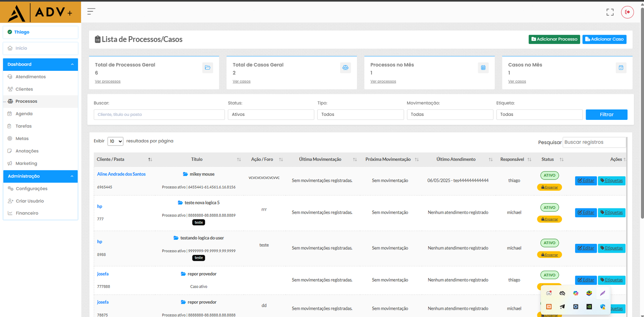This screenshot has width=644, height=317.
Task: Click the calendar icon in Processos no Mês
Action: tap(483, 68)
